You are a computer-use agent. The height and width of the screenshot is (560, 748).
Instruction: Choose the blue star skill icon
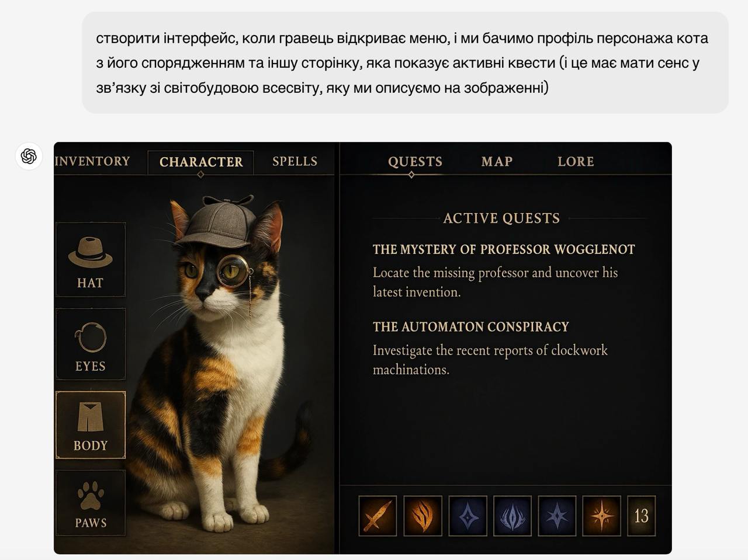[557, 516]
